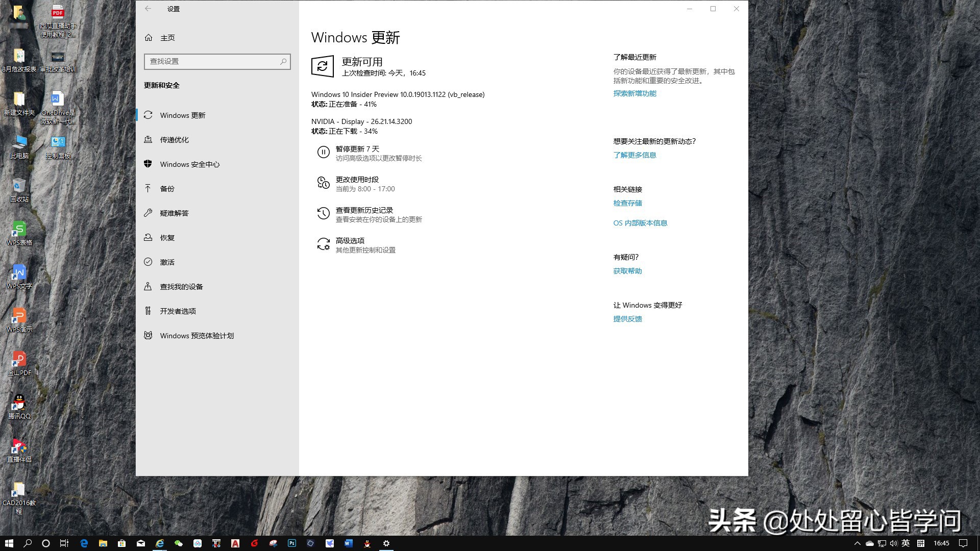This screenshot has height=551, width=980.
Task: Click the Windows 更新 refresh icon in sidebar
Action: coord(148,115)
